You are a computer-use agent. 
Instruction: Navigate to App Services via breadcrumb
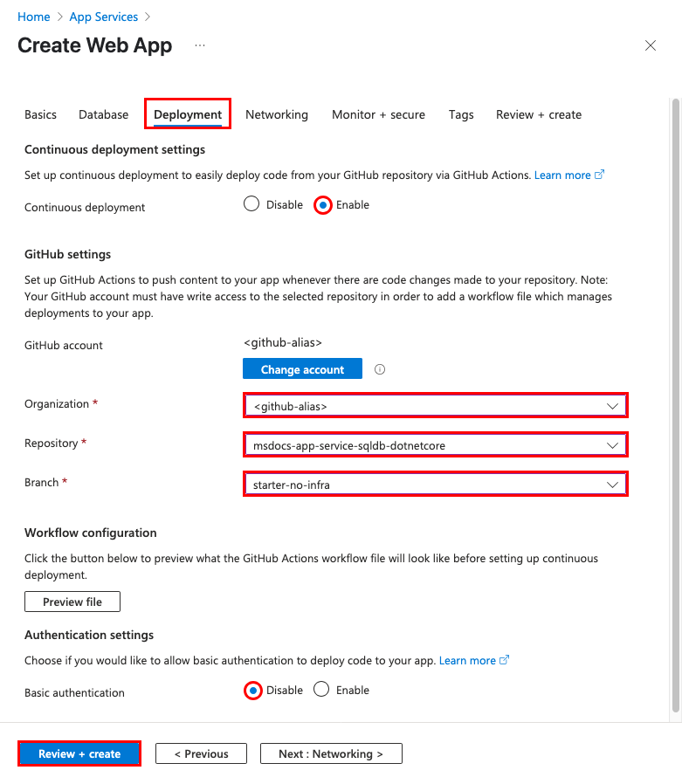(x=103, y=17)
